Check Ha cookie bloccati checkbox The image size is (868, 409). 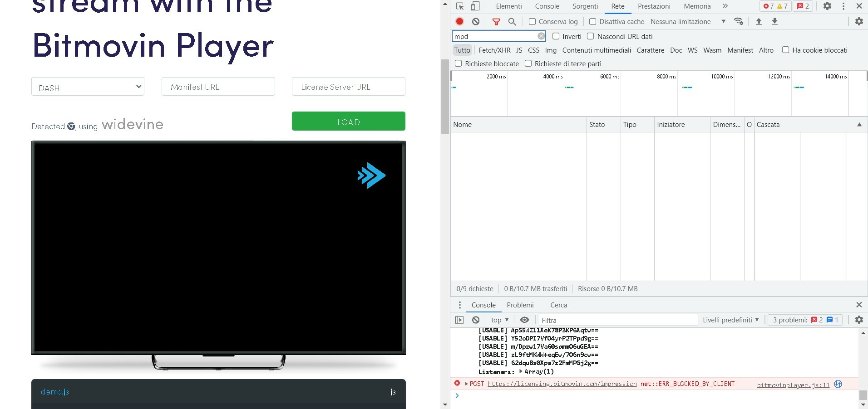(x=785, y=50)
